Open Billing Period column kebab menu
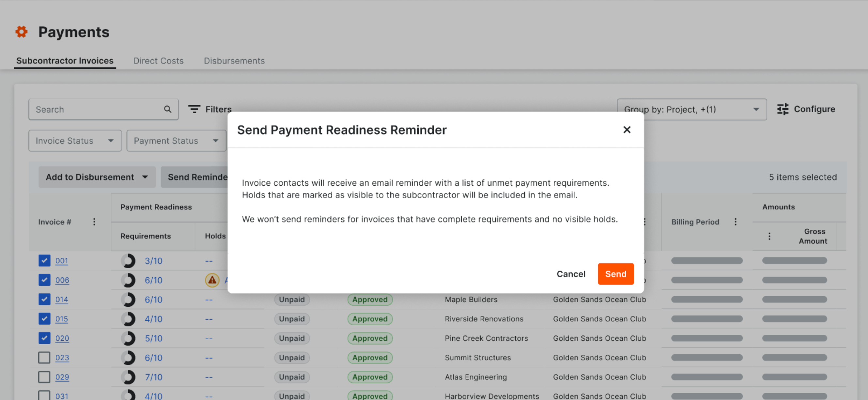 (x=735, y=222)
